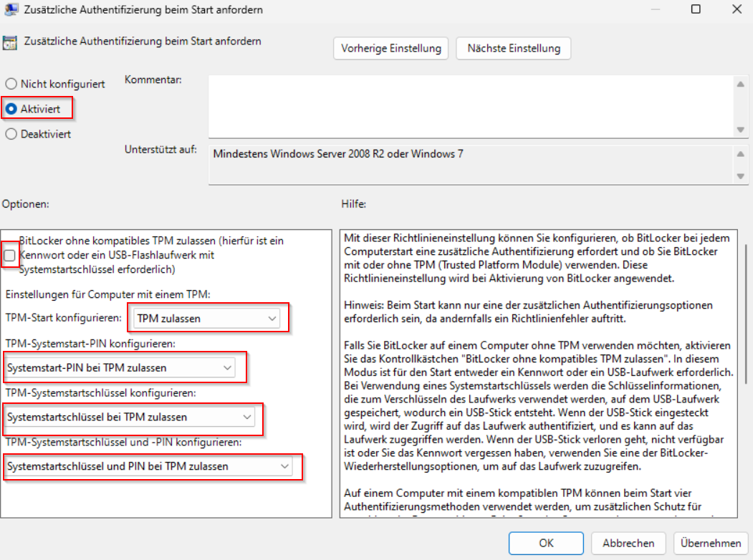Screen dimensions: 753x560
Task: Select the 'Deaktiviert' radio button
Action: pos(11,134)
